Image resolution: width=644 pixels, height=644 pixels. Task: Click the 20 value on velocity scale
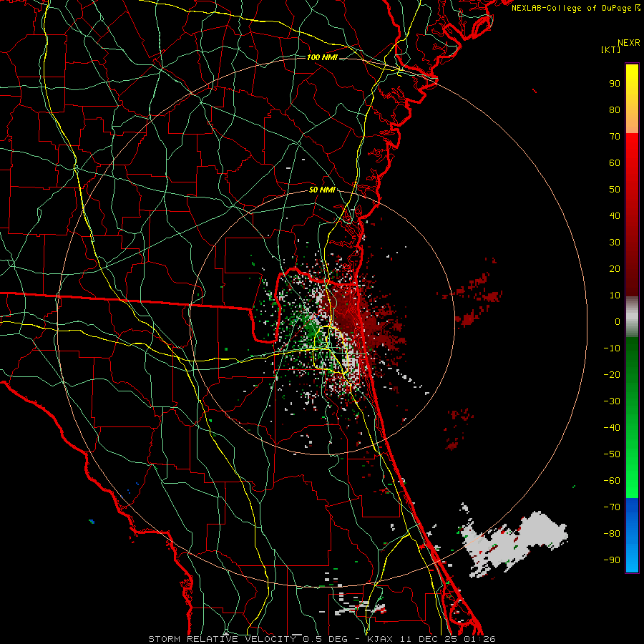click(x=615, y=268)
